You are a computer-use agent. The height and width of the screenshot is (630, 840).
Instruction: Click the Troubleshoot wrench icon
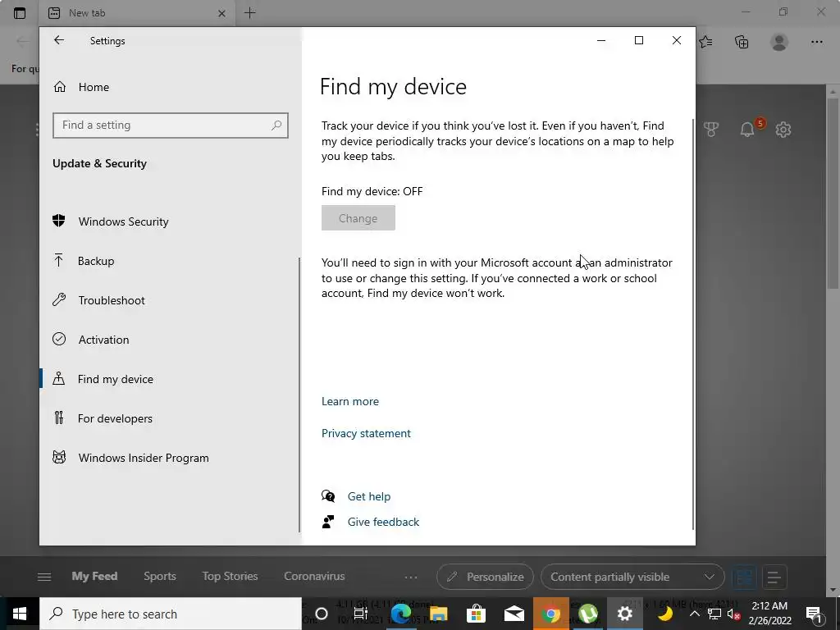click(x=59, y=299)
